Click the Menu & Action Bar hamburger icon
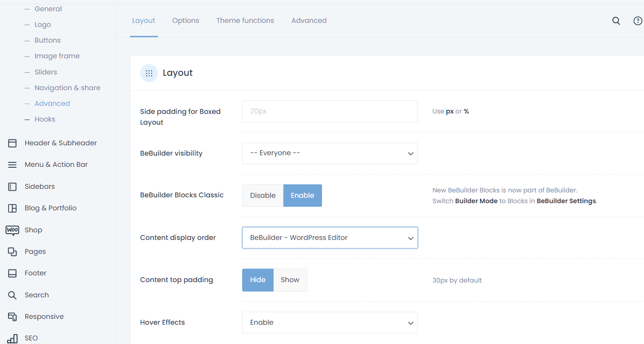Viewport: 644px width, 344px height. coord(13,165)
